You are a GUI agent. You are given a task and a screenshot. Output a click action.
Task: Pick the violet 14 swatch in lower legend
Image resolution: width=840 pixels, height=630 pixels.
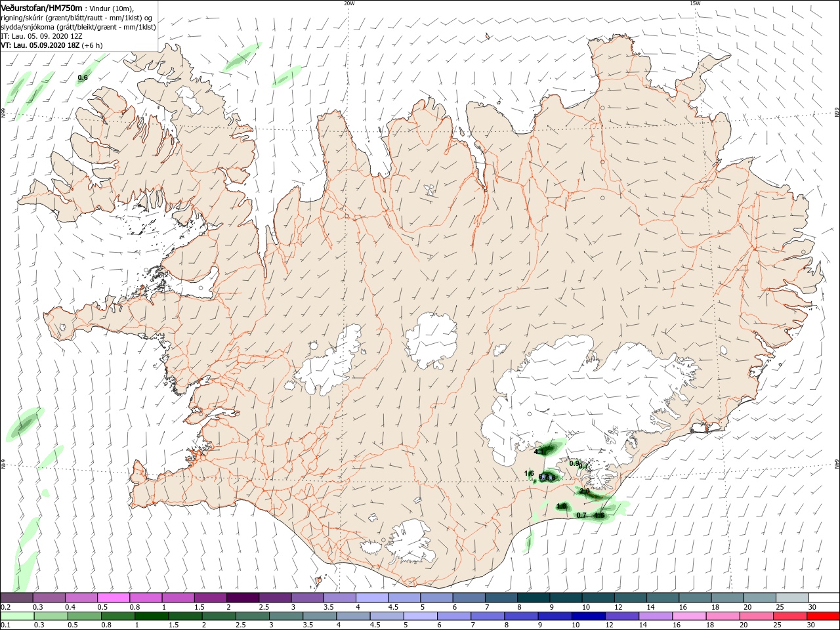click(654, 616)
